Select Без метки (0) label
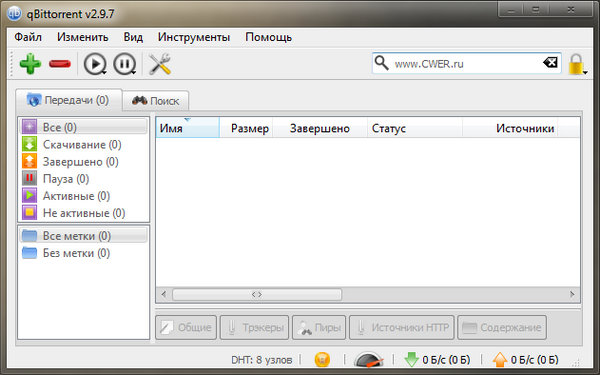The width and height of the screenshot is (600, 375). pos(83,253)
